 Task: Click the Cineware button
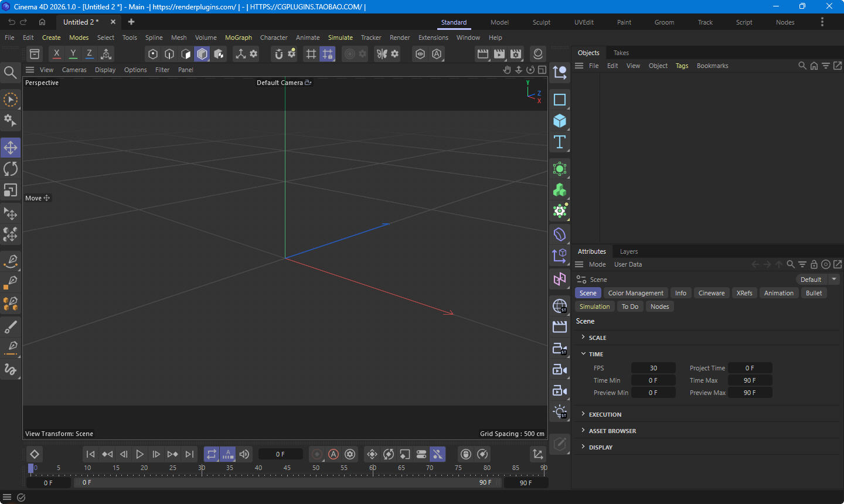(711, 293)
